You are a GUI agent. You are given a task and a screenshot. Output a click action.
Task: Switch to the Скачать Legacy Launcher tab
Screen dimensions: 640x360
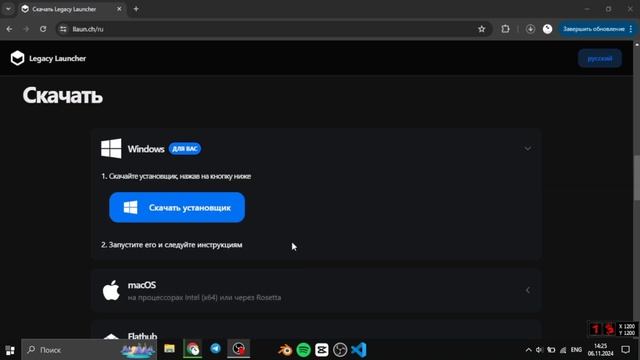(71, 9)
